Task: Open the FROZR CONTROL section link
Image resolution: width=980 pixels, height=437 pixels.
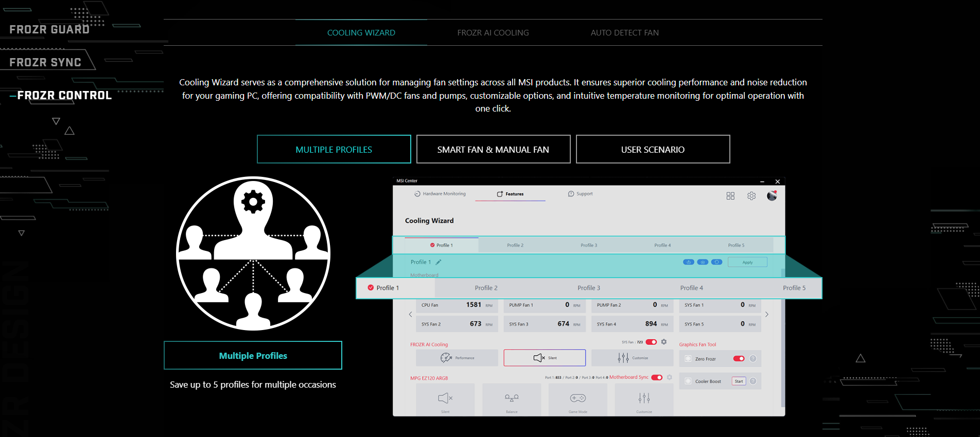Action: click(64, 96)
